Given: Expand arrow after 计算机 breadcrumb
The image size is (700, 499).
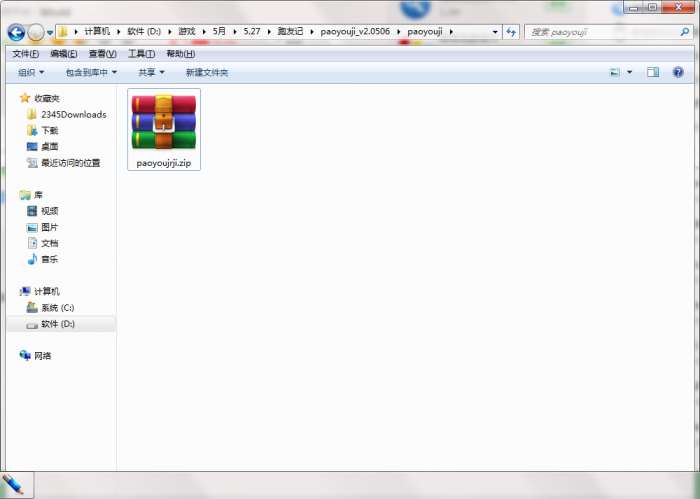Looking at the screenshot, I should click(119, 32).
